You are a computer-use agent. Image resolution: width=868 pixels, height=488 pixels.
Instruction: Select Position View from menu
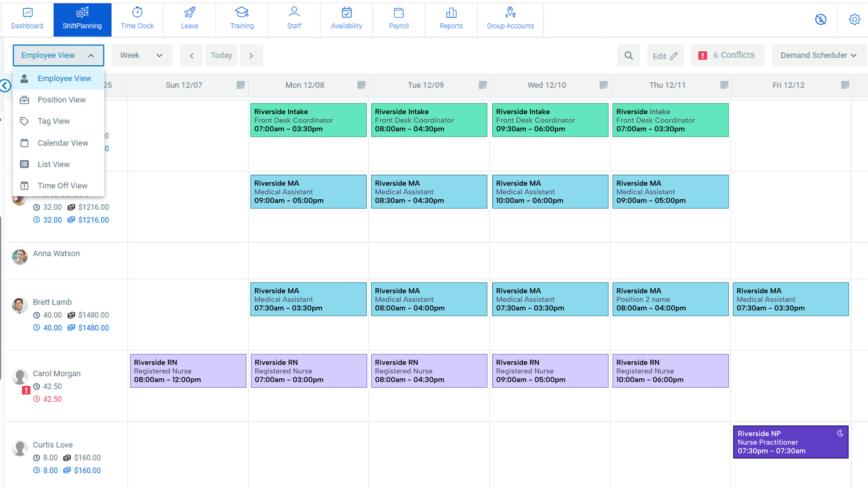pos(61,100)
